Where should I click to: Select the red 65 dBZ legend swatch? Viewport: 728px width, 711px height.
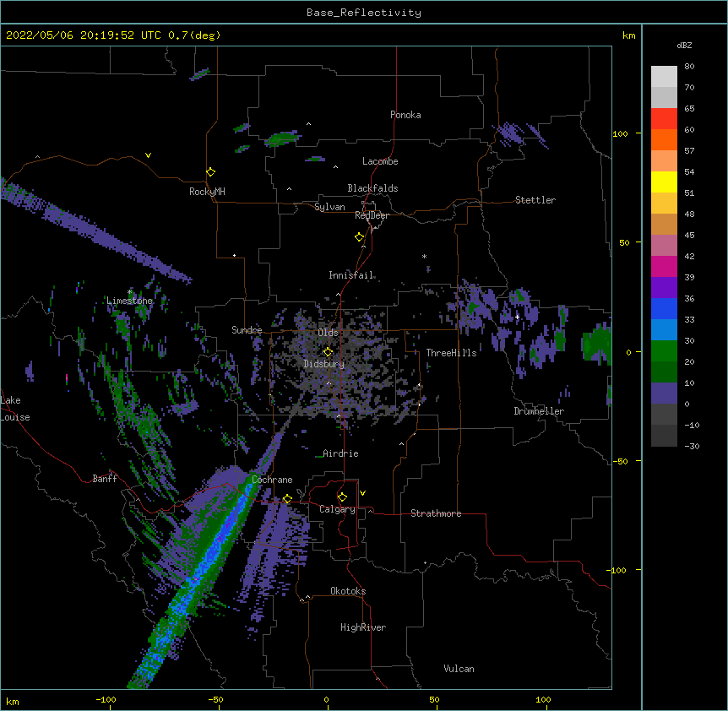click(x=664, y=118)
